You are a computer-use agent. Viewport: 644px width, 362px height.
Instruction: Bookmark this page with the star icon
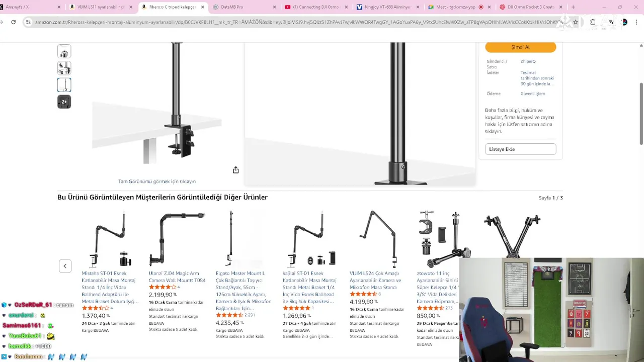coord(576,22)
